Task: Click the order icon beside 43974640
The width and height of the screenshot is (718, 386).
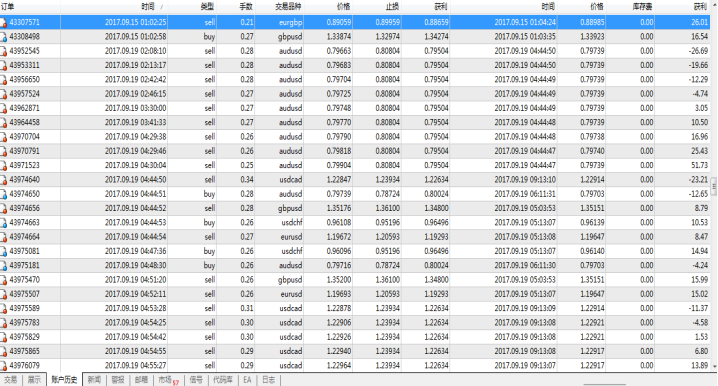Action: coord(3,180)
